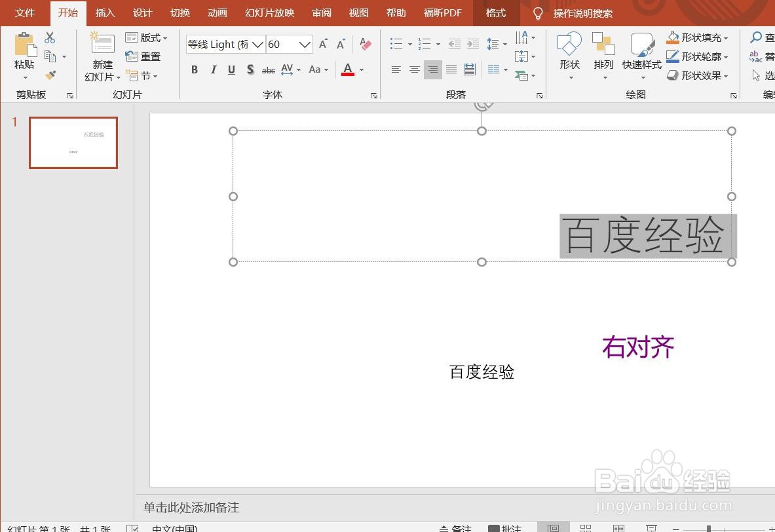The height and width of the screenshot is (532, 775).
Task: Click in the 操作说明搜索 search box
Action: coord(583,13)
